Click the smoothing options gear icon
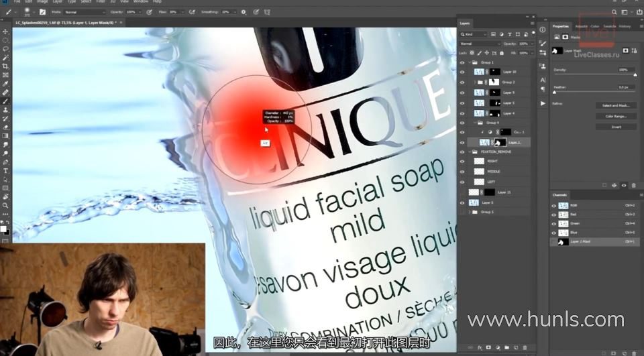 pos(244,12)
